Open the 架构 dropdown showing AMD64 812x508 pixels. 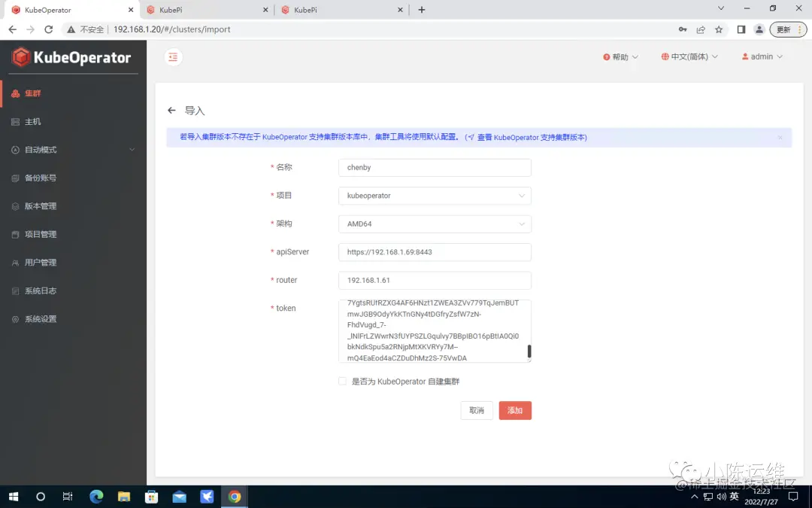click(x=435, y=224)
